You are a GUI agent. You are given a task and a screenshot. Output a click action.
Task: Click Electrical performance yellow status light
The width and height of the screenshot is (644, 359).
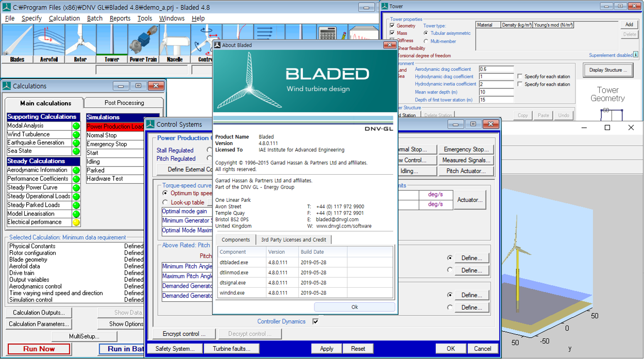[76, 223]
